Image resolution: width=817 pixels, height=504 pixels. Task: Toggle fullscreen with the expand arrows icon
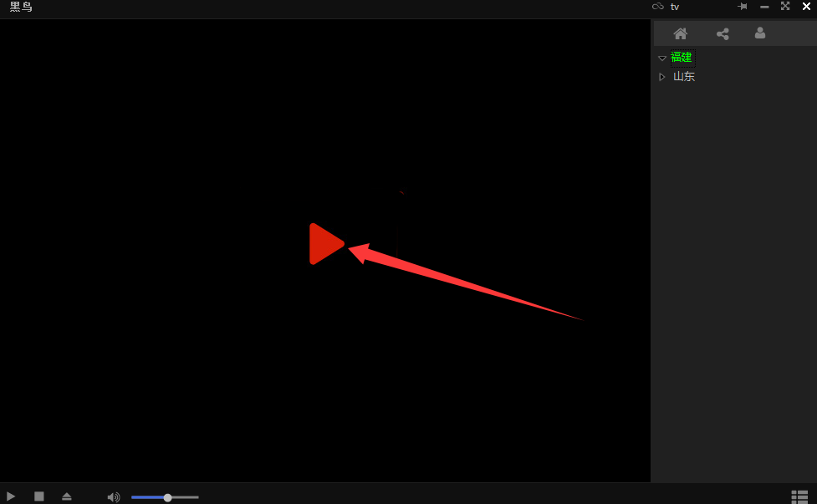[x=785, y=6]
